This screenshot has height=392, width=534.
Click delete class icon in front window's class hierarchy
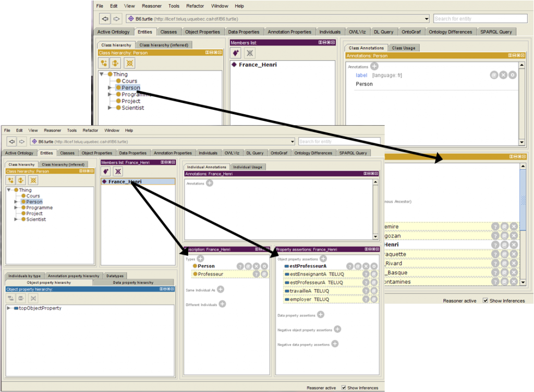click(33, 180)
